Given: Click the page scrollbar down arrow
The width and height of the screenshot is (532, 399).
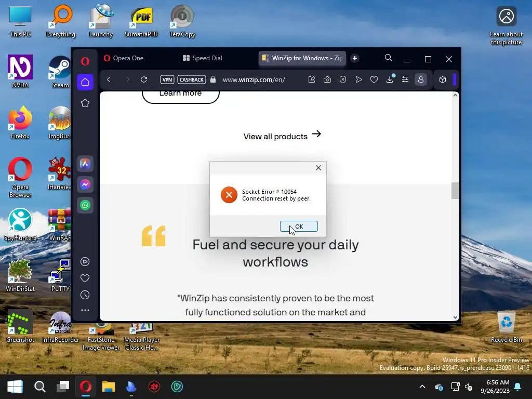Looking at the screenshot, I should coord(455,317).
